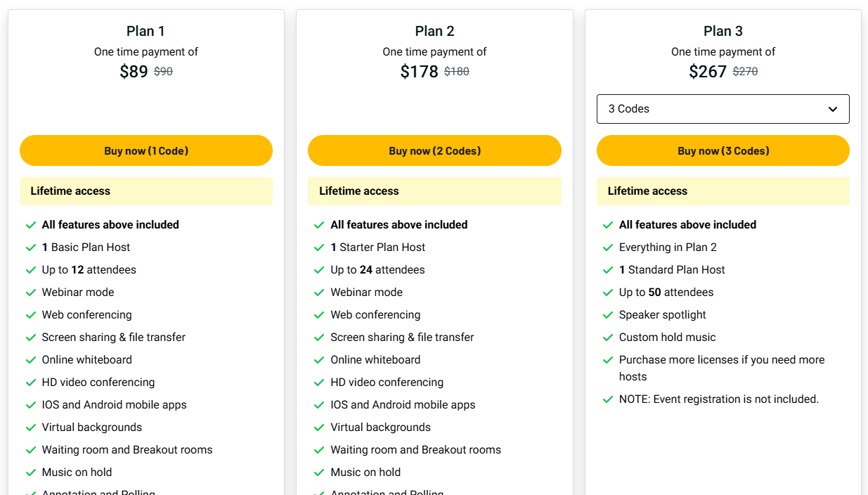
Task: Click checkmark beside Speaker spotlight
Action: coord(608,315)
